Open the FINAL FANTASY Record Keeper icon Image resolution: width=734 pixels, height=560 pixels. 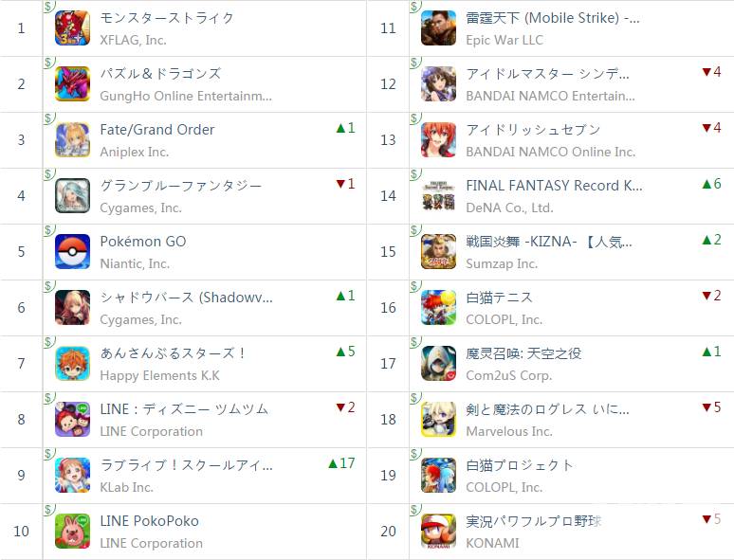click(x=439, y=196)
